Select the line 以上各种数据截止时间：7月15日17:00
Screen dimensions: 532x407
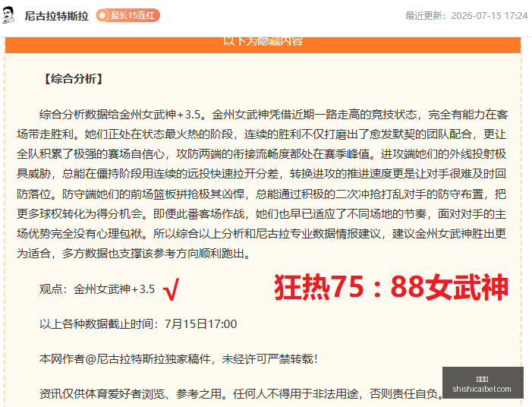click(x=138, y=323)
